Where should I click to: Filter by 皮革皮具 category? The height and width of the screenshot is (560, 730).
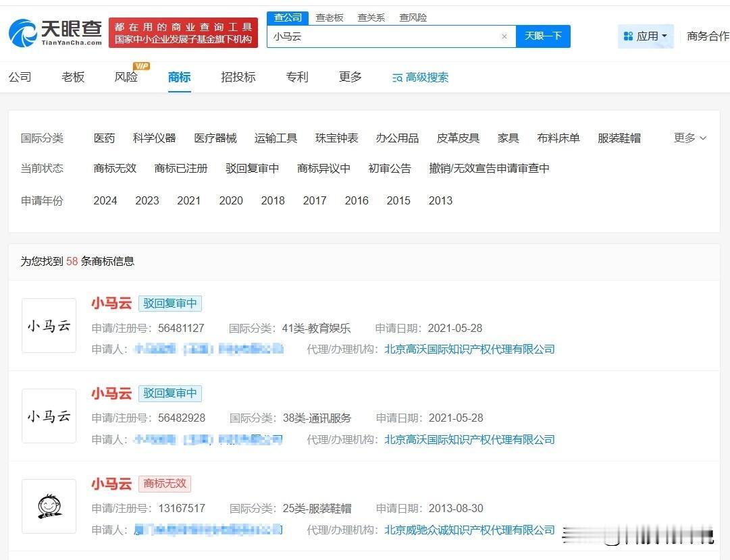pos(458,138)
